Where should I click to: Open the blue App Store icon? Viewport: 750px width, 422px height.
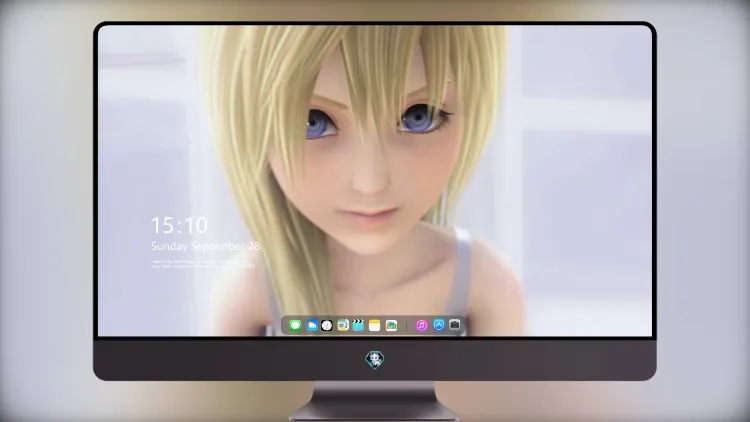click(x=439, y=325)
